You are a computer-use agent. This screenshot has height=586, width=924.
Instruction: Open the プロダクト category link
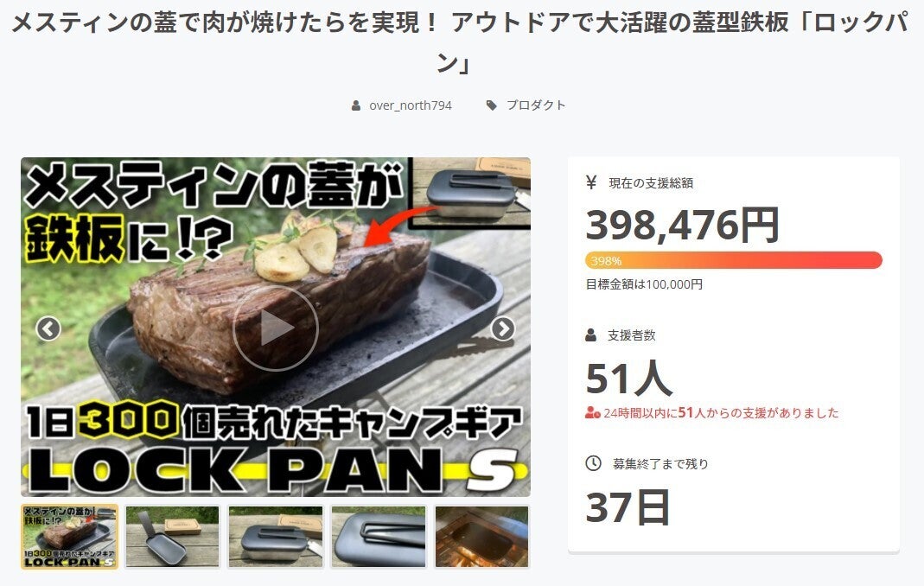(536, 105)
